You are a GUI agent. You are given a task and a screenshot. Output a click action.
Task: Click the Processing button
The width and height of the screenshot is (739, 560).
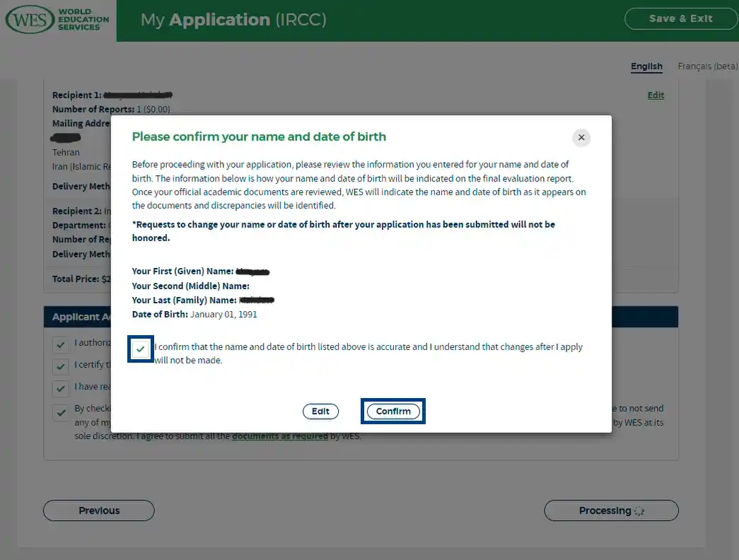611,511
